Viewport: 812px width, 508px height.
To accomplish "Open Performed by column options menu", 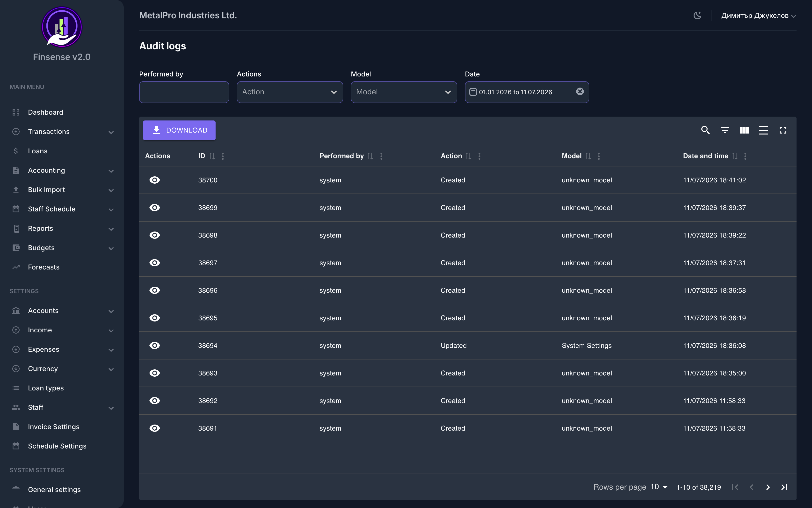I will point(381,156).
